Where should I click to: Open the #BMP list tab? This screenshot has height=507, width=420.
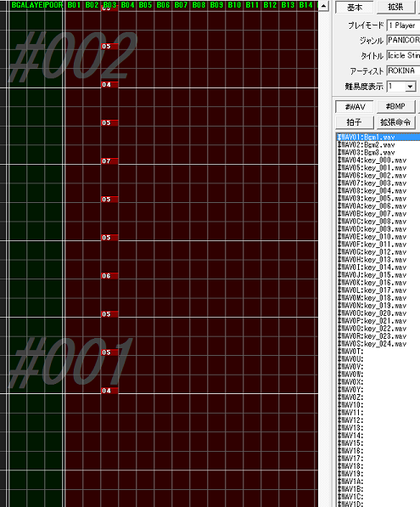tap(395, 107)
